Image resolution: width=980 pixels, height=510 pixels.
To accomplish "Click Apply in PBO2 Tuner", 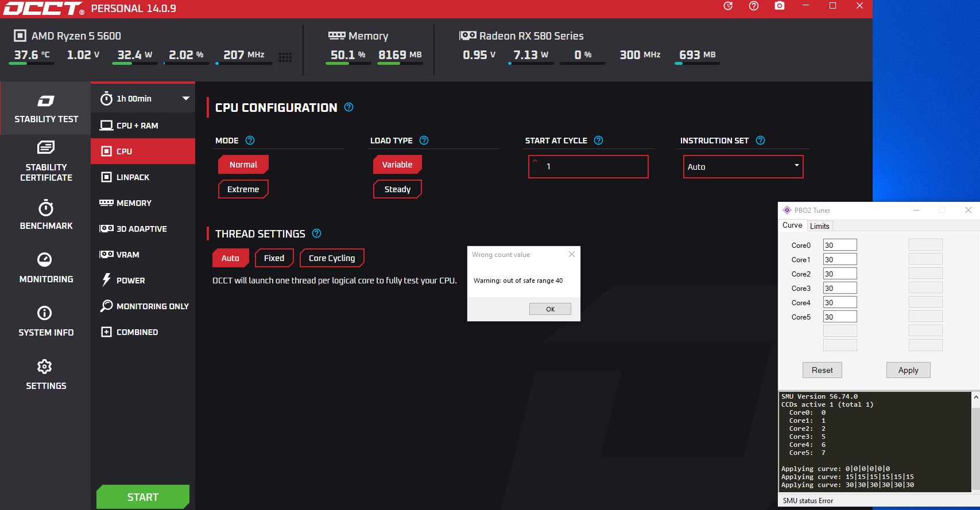I will pyautogui.click(x=908, y=370).
